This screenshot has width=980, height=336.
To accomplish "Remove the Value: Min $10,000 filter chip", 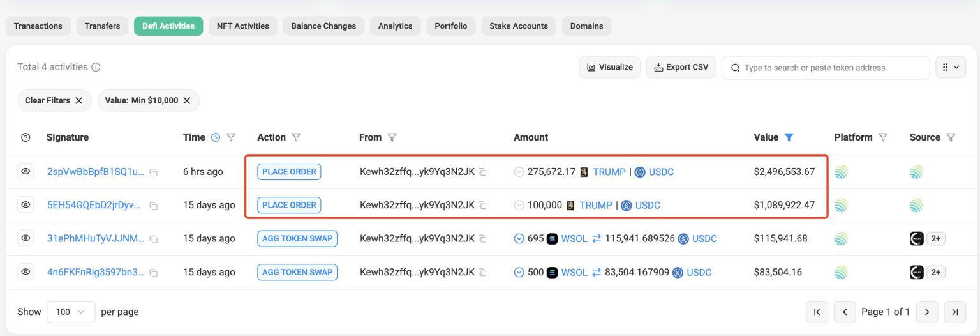I will point(187,100).
